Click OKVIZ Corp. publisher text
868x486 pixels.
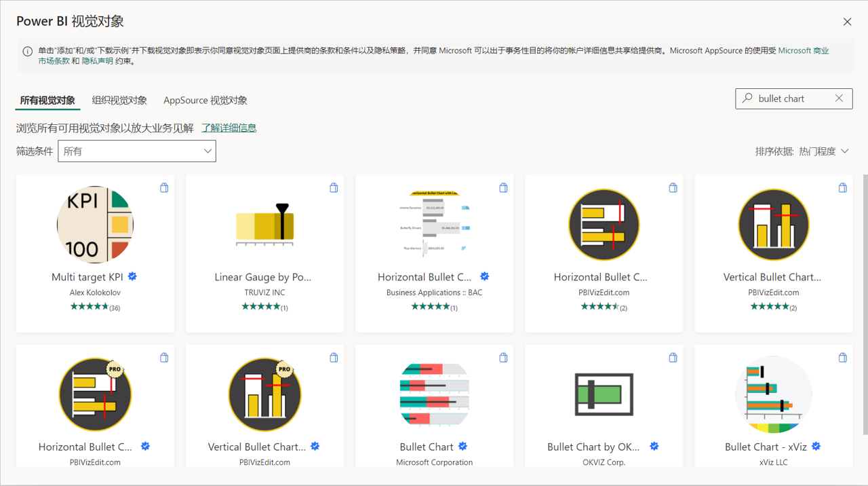(x=604, y=462)
